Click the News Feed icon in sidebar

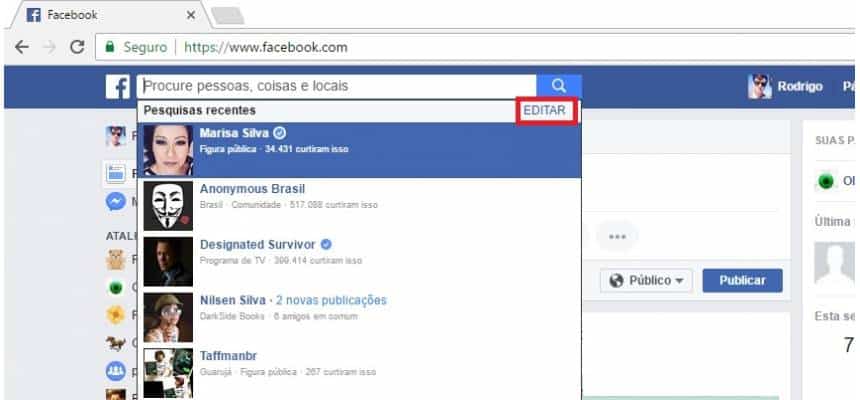pyautogui.click(x=116, y=174)
